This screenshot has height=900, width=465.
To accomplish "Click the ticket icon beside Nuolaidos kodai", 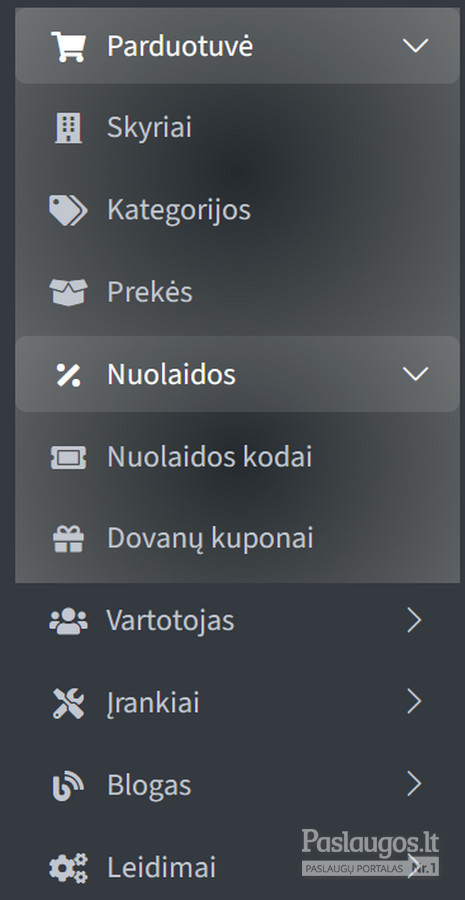I will (68, 457).
